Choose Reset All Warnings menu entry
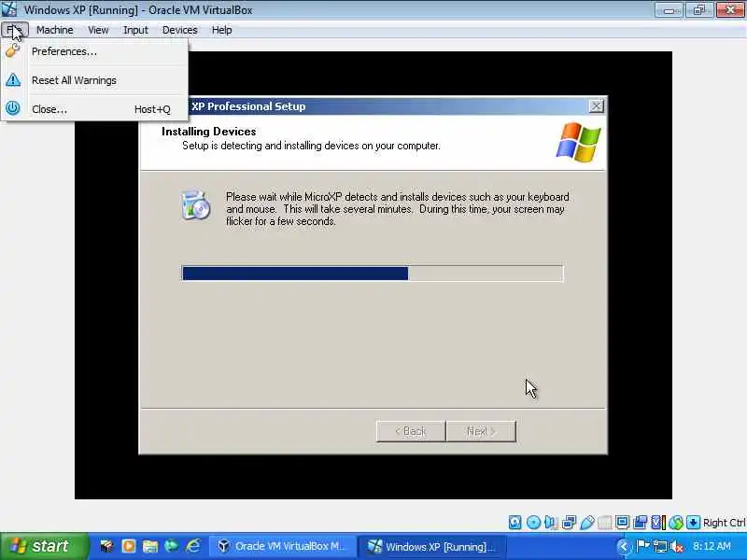Viewport: 747px width, 560px height. pyautogui.click(x=94, y=80)
